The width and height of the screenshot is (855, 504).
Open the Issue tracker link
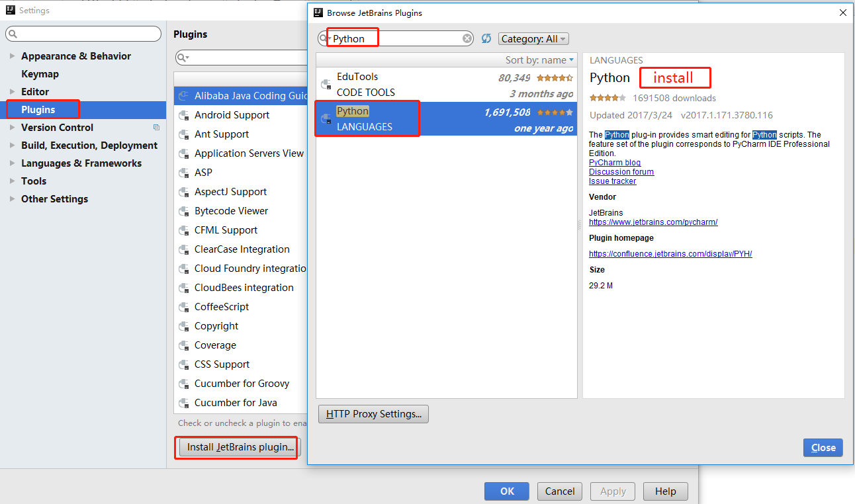[613, 181]
